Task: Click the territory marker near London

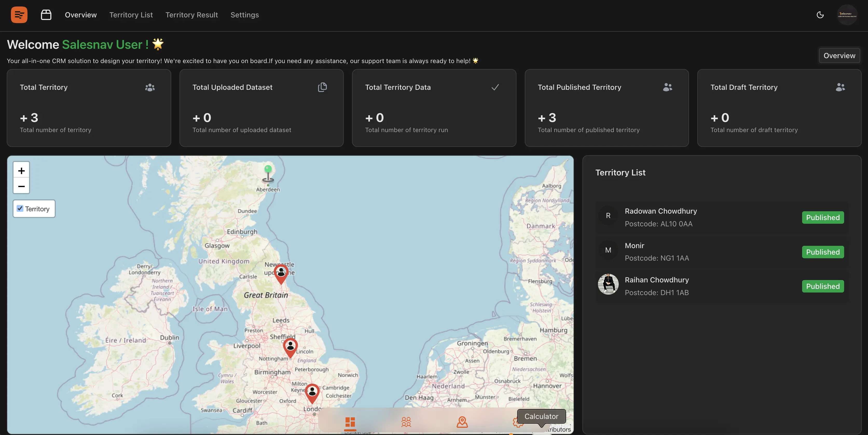Action: [312, 393]
